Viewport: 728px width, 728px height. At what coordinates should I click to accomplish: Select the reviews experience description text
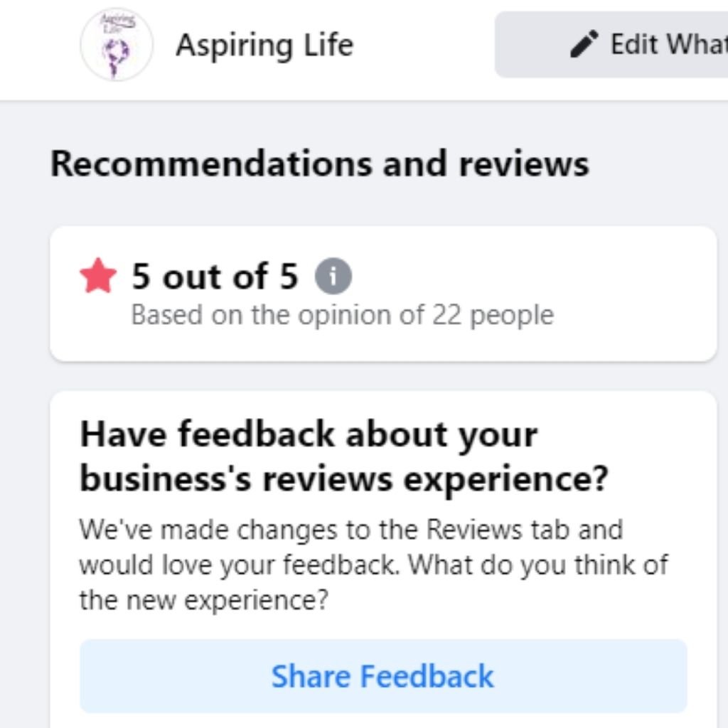click(375, 564)
